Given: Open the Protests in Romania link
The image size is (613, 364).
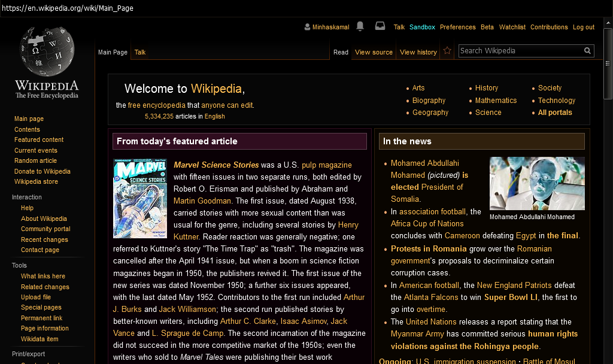Looking at the screenshot, I should [429, 248].
